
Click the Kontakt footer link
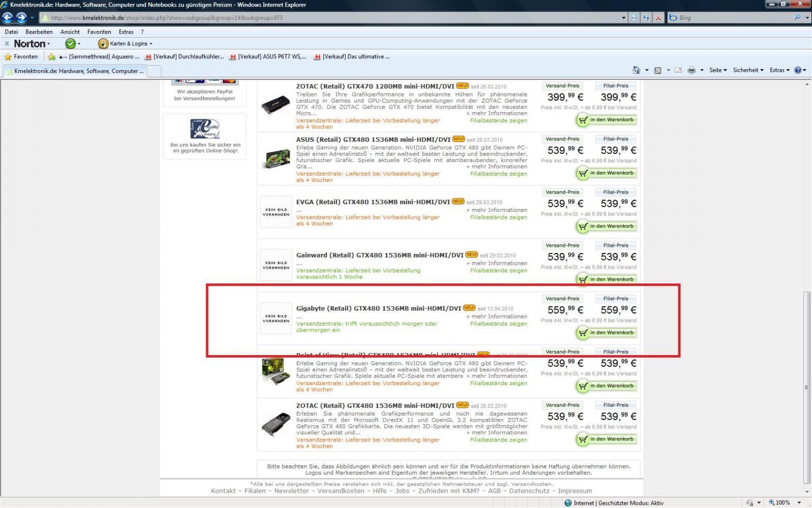click(x=223, y=491)
